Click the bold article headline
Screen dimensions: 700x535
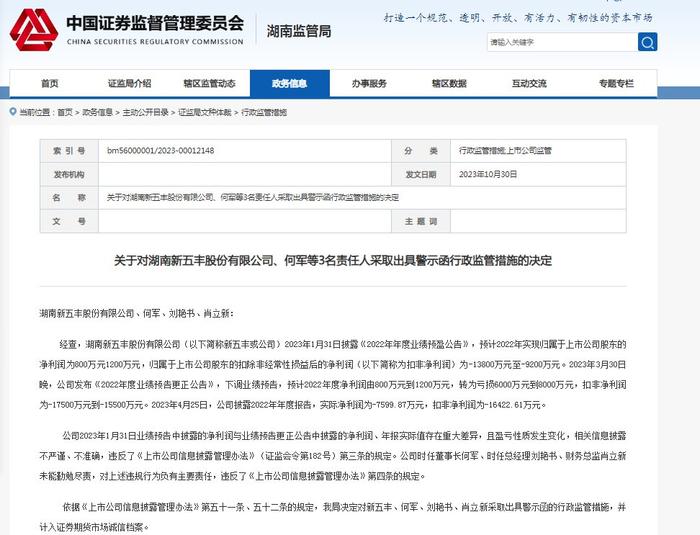pos(333,260)
